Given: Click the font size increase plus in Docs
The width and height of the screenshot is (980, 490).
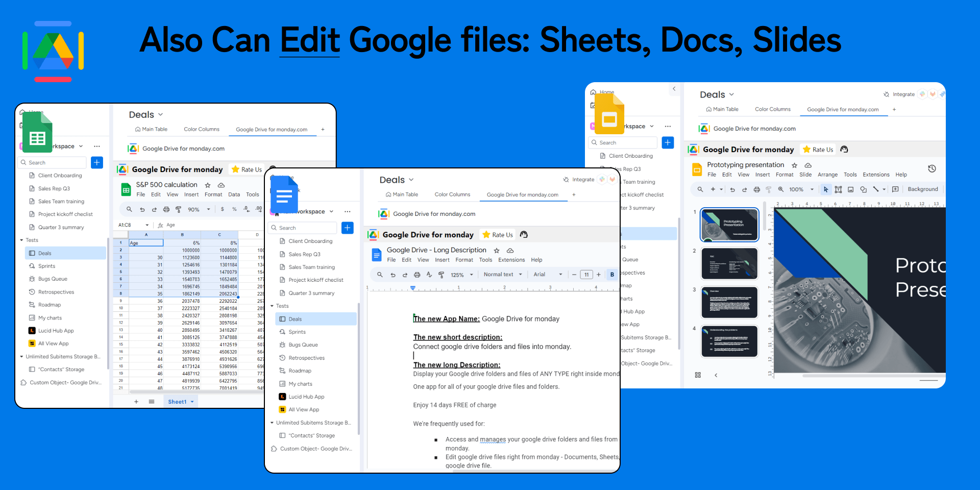Looking at the screenshot, I should 599,275.
